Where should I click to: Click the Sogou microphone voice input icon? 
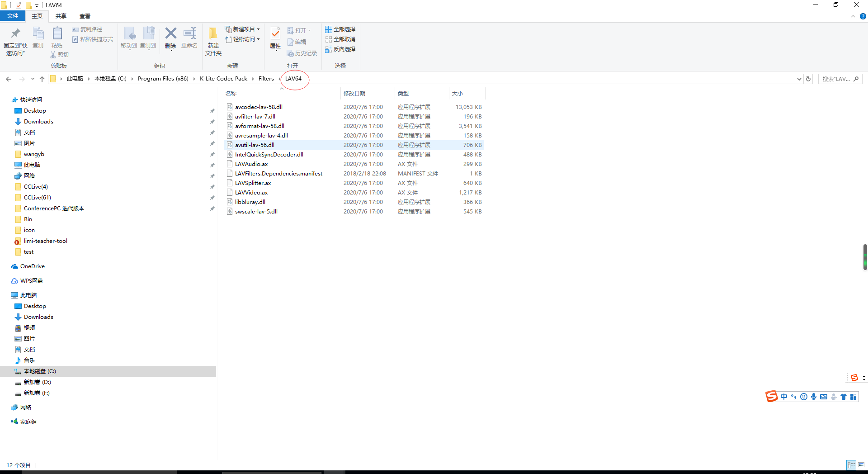coord(814,397)
